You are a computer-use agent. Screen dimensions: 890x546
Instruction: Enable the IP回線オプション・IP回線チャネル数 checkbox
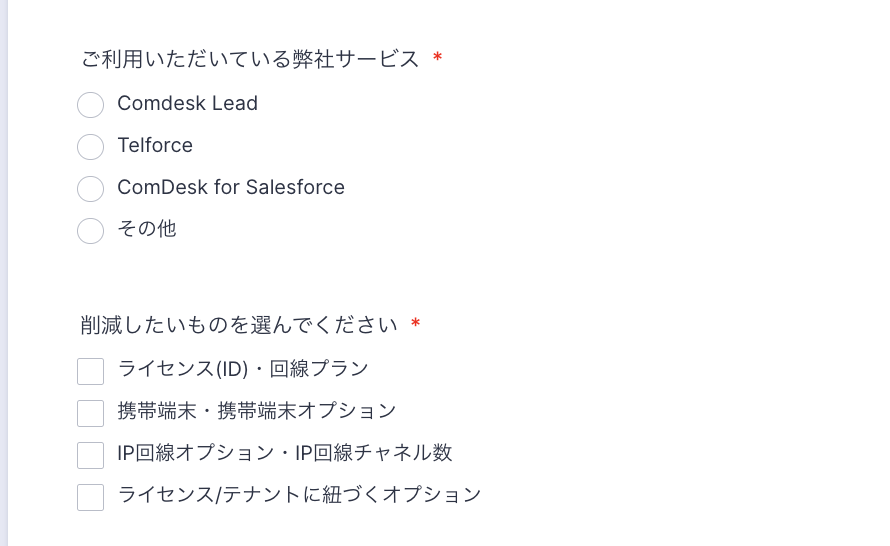coord(91,455)
